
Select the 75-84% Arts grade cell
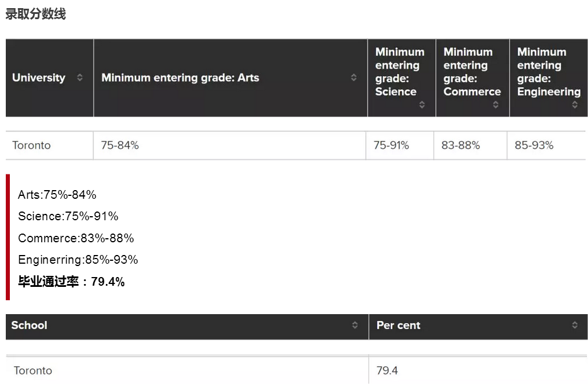120,145
